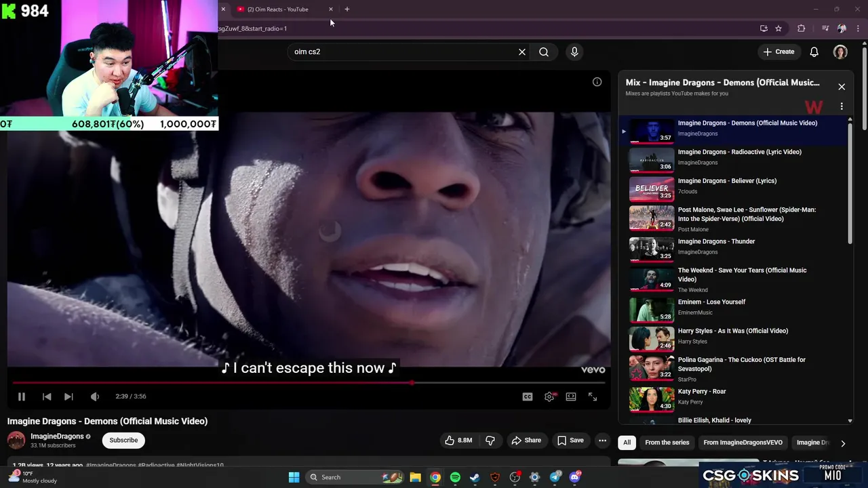Switch to the 'Oim Reacts - YouTube' tab
This screenshot has width=868, height=488.
tap(278, 9)
